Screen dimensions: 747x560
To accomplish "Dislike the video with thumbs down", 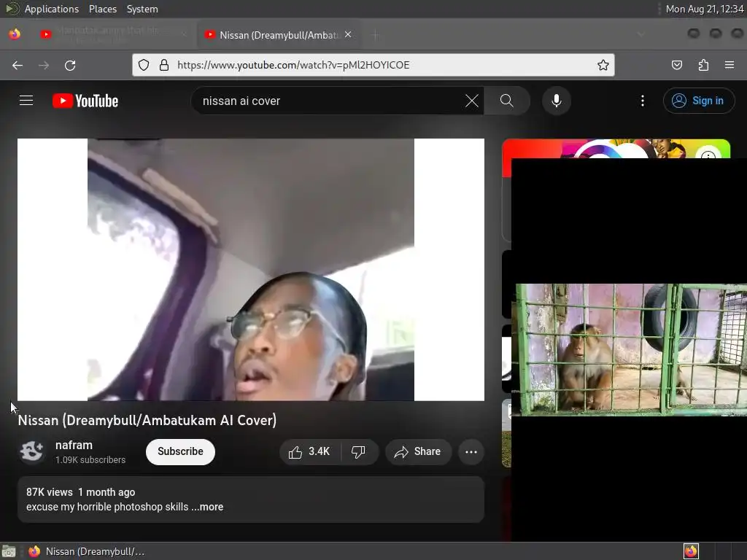I will (359, 452).
